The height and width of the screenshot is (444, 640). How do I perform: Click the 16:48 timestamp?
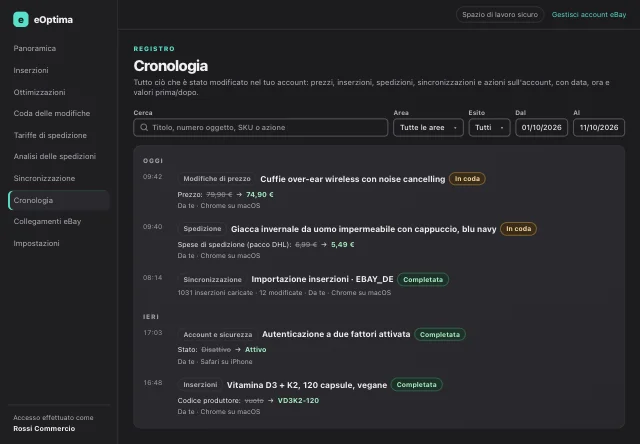coord(153,382)
